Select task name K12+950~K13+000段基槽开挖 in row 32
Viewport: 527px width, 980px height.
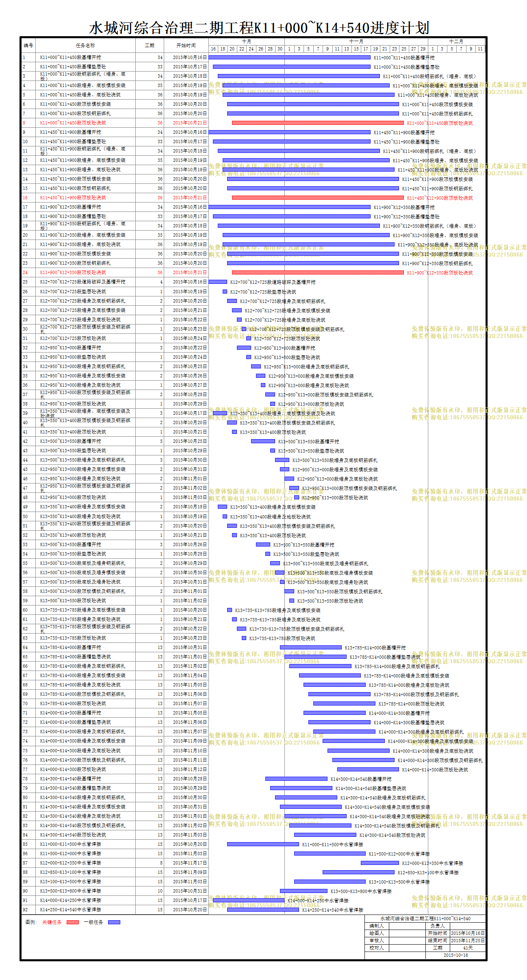[71, 348]
